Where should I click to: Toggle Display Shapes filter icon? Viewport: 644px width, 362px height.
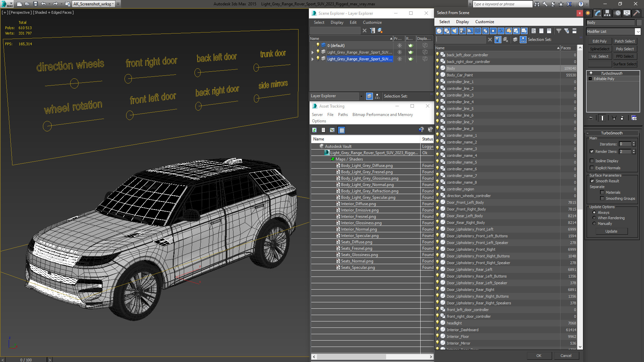(x=447, y=31)
